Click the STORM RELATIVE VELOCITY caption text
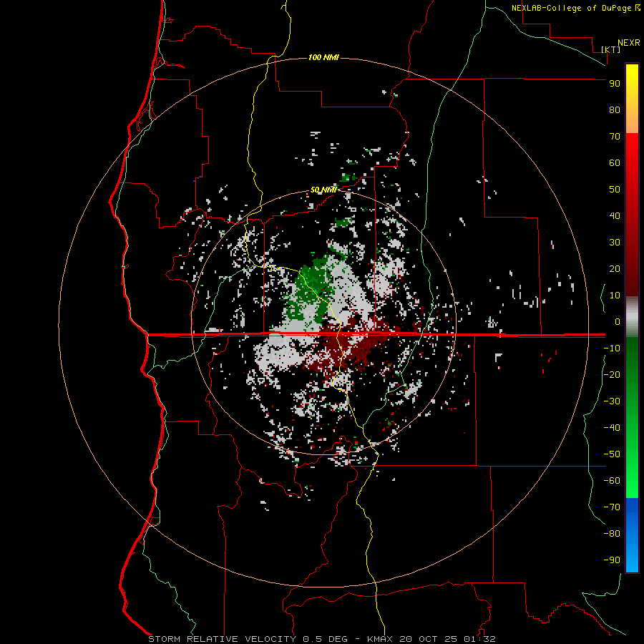Screen dimensions: 644x644 click(222, 639)
